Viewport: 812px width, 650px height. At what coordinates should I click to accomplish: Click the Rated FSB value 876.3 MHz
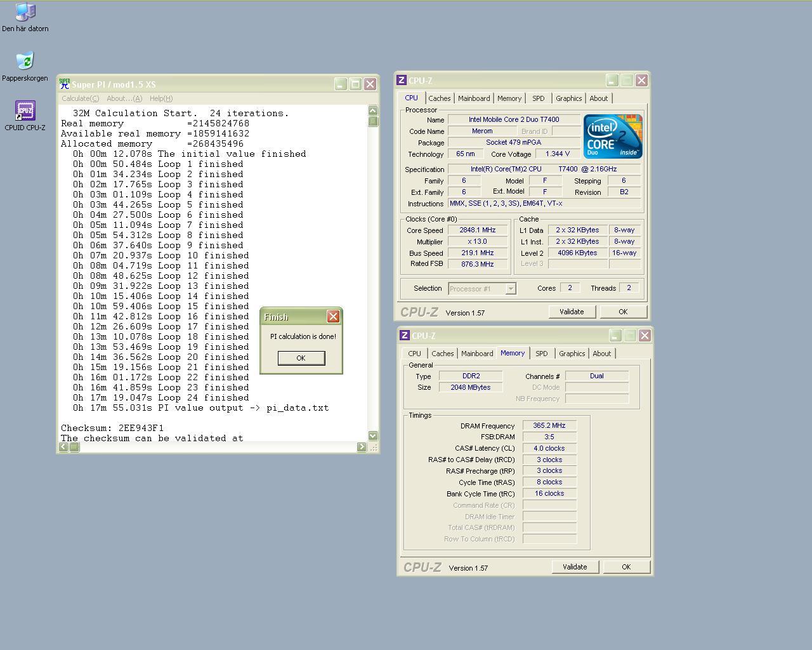coord(477,264)
